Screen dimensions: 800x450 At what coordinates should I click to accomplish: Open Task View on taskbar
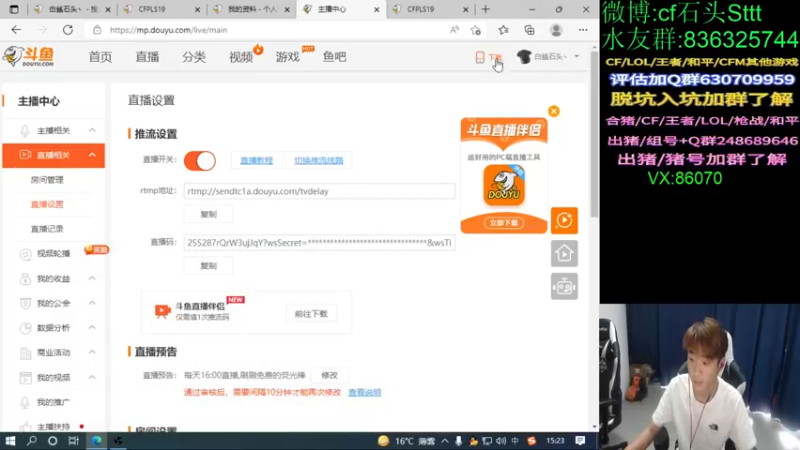coord(74,441)
